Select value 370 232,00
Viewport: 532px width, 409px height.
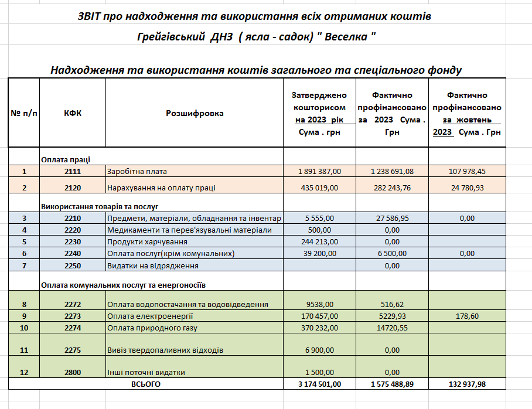(319, 328)
